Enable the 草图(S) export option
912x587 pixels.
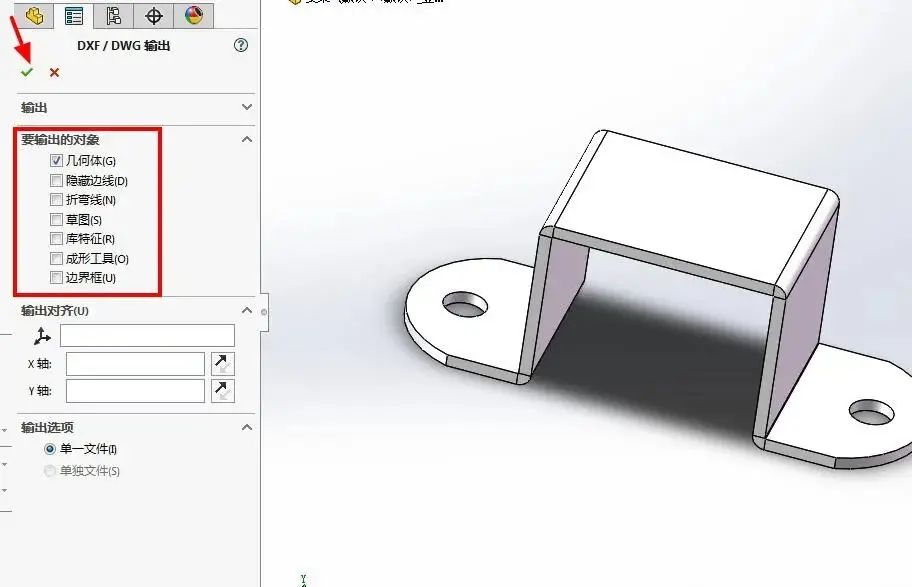click(x=57, y=219)
